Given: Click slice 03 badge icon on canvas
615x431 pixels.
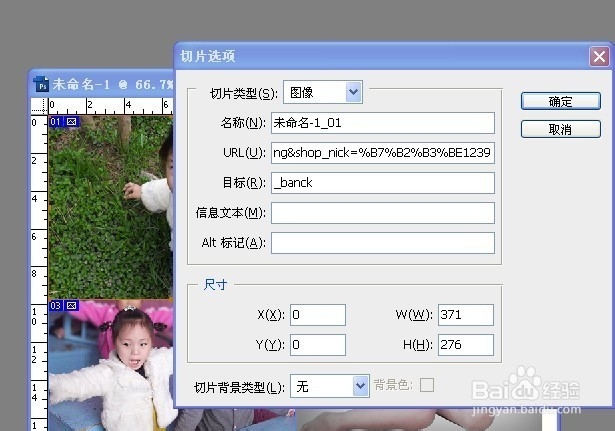Looking at the screenshot, I should [71, 306].
